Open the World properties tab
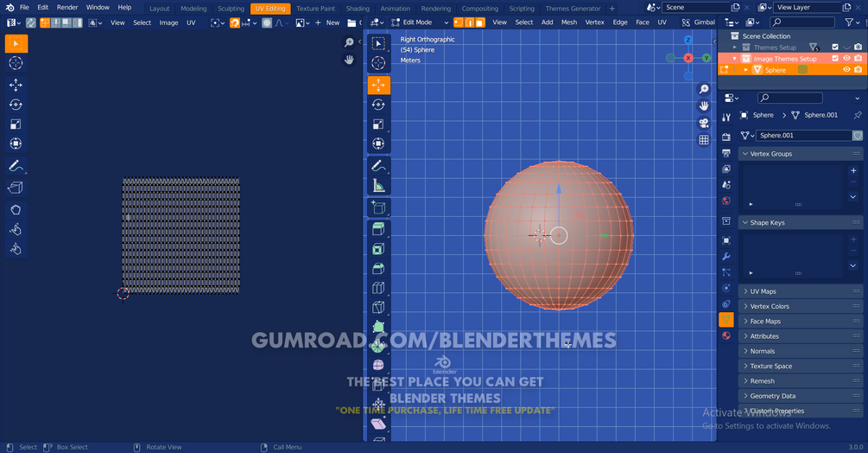This screenshot has width=868, height=453. [x=726, y=201]
